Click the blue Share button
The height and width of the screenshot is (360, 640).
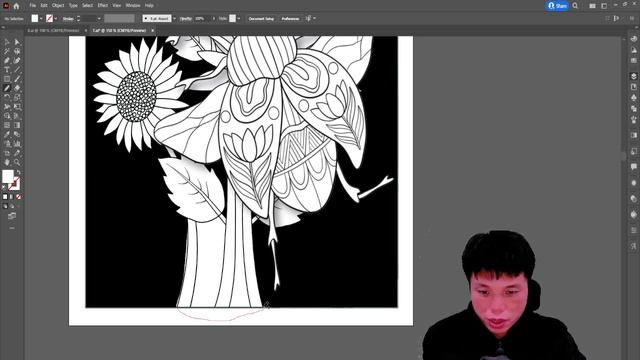point(558,6)
